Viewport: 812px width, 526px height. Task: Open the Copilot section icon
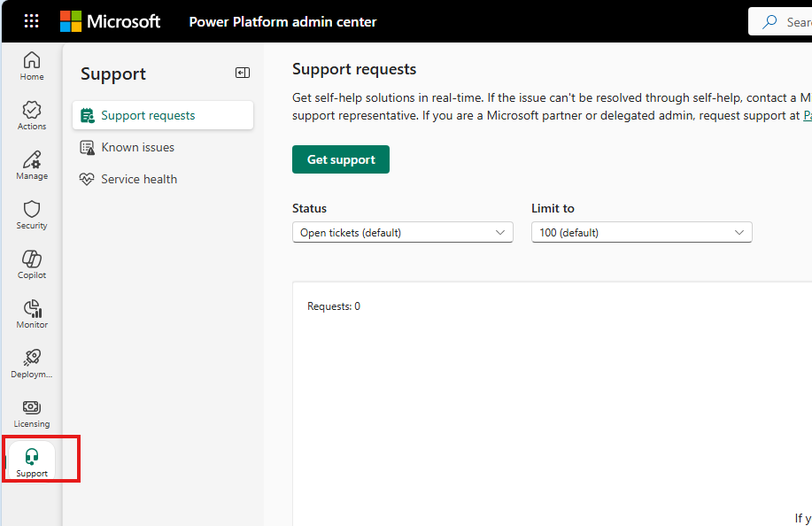point(32,264)
